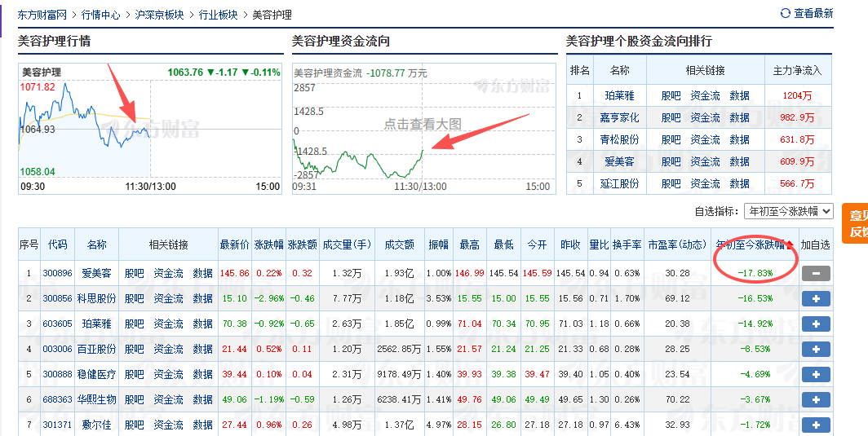Go to 行情中心 breadcrumb

(101, 15)
